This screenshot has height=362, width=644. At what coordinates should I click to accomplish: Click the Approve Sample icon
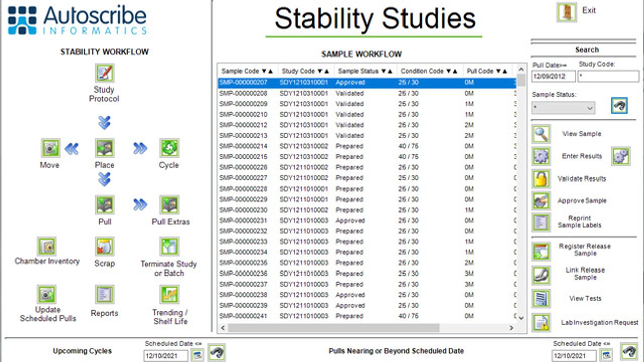(x=541, y=201)
